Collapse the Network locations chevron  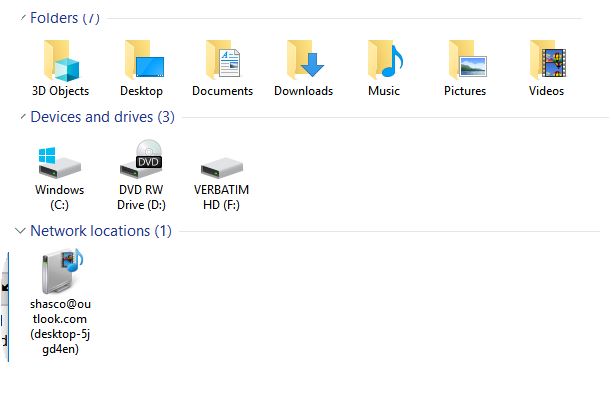20,231
